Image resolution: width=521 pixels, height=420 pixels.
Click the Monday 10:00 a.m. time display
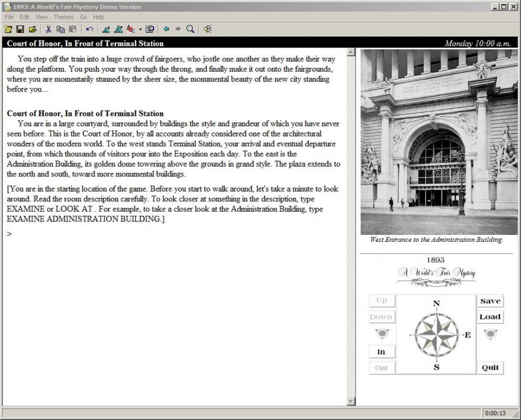click(478, 43)
